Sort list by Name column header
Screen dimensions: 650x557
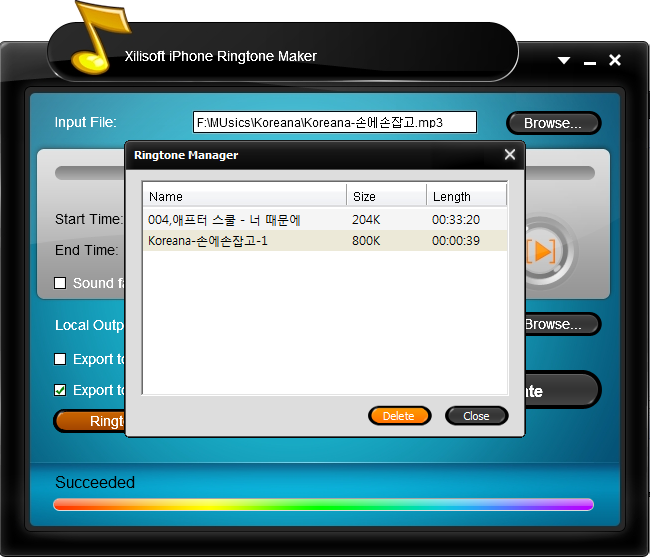click(x=245, y=196)
